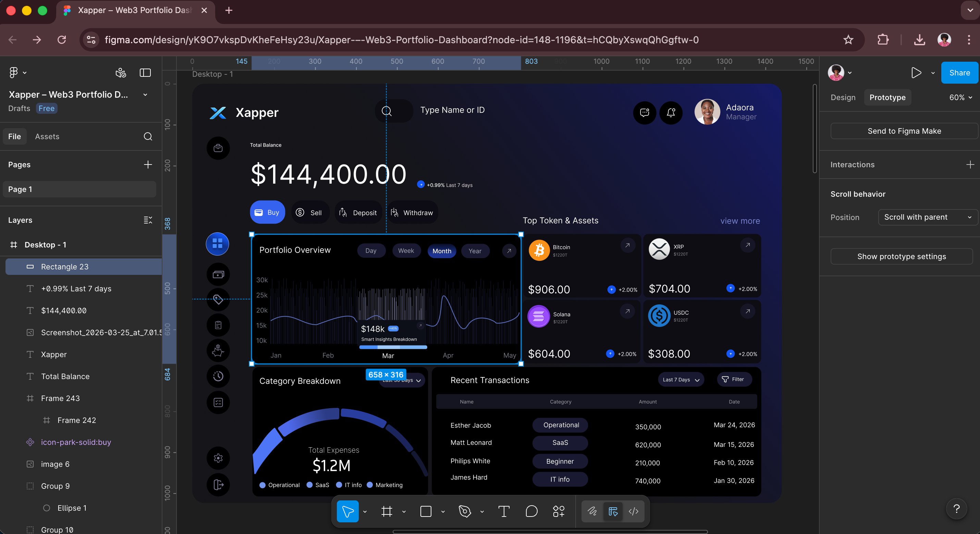Open the Scroll with parent dropdown

click(x=928, y=217)
